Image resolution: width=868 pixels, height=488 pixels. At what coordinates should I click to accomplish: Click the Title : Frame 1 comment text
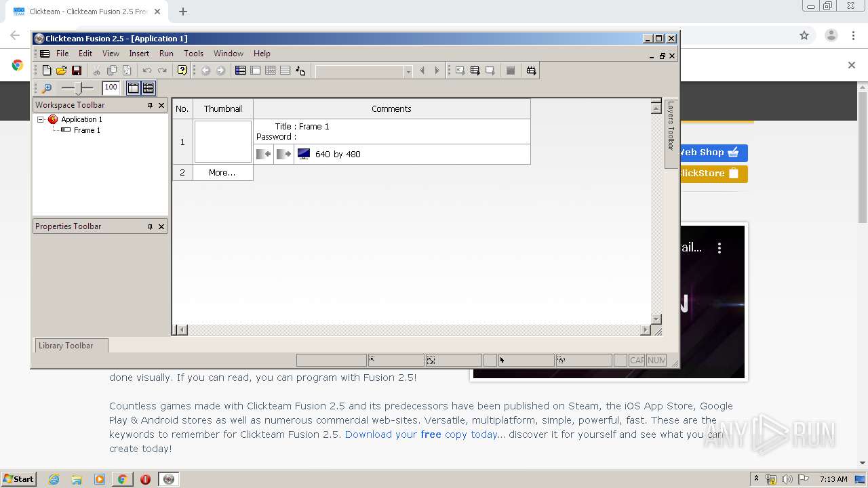click(x=302, y=127)
